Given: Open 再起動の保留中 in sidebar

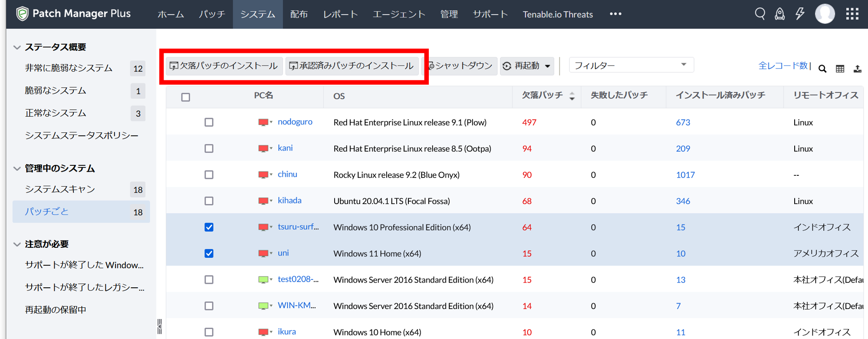Looking at the screenshot, I should 56,310.
